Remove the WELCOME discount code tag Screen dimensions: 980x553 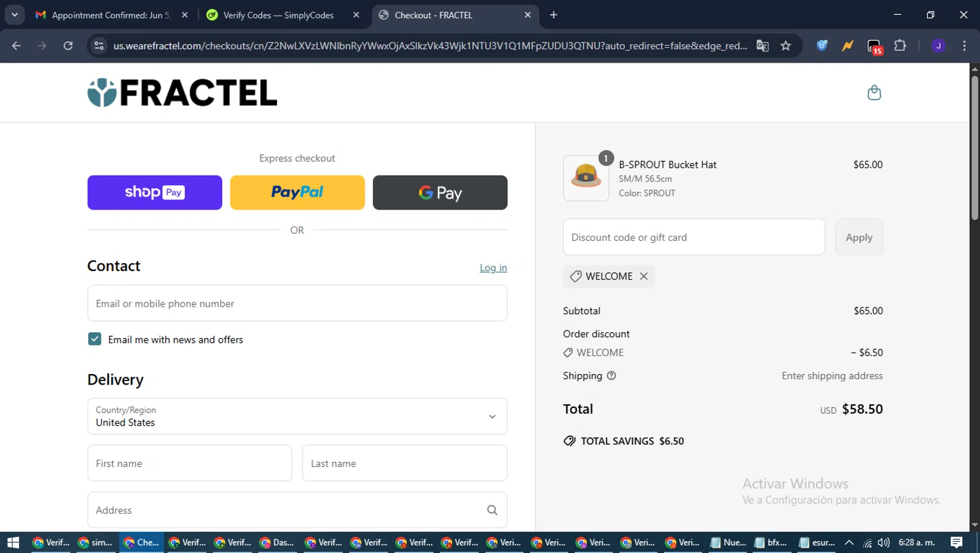click(x=644, y=276)
